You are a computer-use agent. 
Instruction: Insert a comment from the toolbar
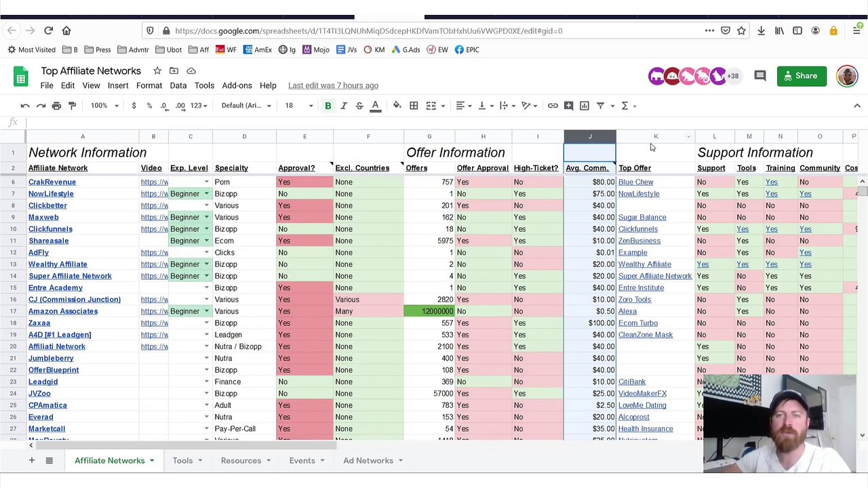point(568,106)
